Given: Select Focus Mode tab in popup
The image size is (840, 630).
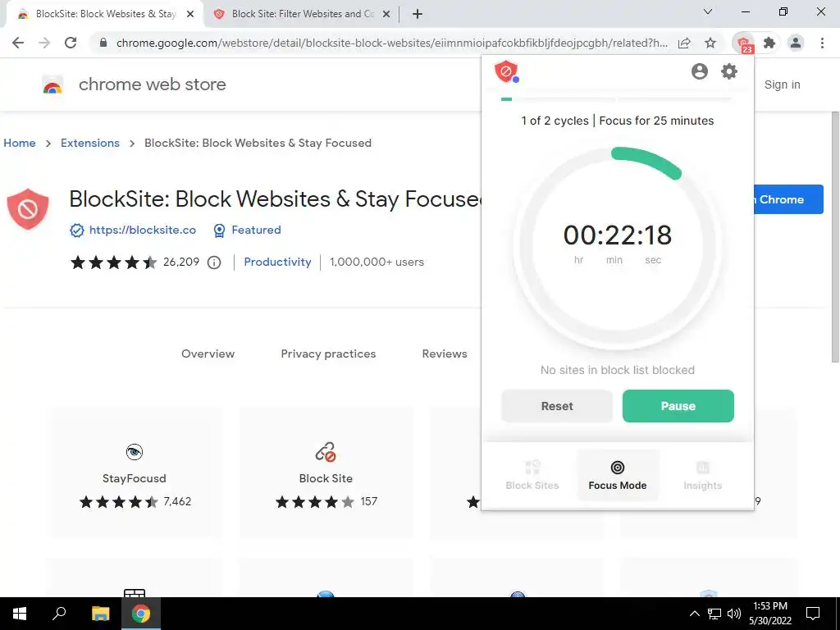Looking at the screenshot, I should coord(617,475).
